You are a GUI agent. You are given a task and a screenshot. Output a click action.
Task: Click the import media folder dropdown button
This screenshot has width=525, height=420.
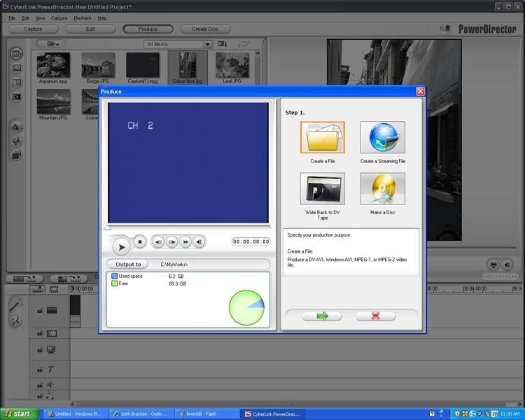pyautogui.click(x=51, y=43)
